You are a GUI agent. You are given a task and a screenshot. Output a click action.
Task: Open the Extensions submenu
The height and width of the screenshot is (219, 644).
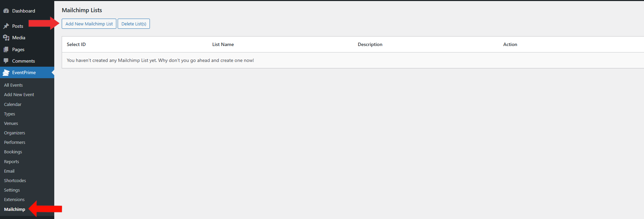pyautogui.click(x=14, y=199)
